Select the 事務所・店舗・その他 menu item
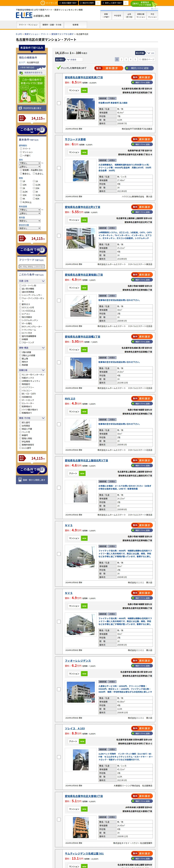This screenshot has height=868, width=174. 52,25
